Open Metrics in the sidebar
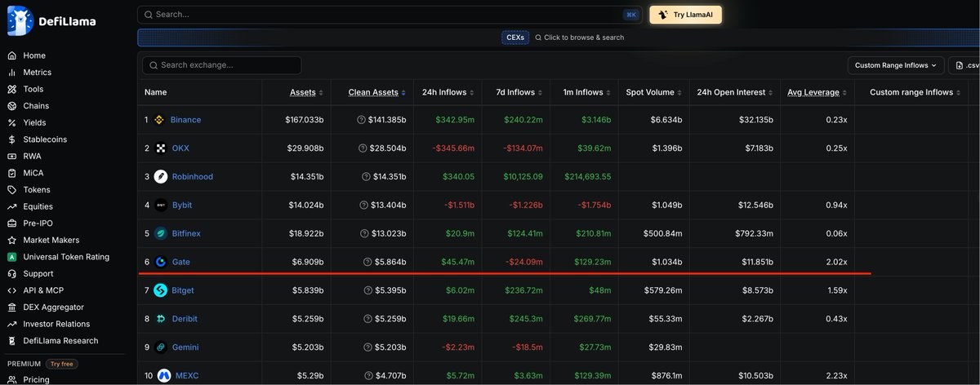The width and height of the screenshot is (980, 385). [x=37, y=73]
